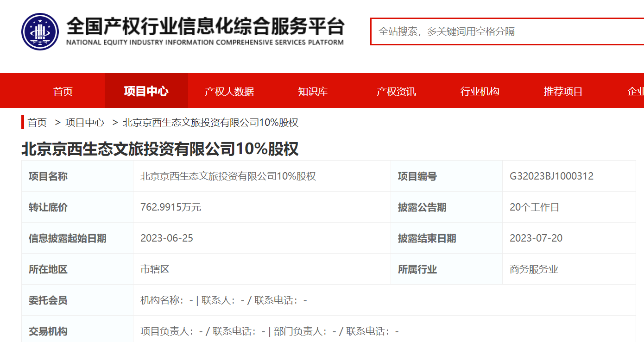This screenshot has height=342, width=644.
Task: Click the 首页 breadcrumb link
Action: pyautogui.click(x=37, y=122)
